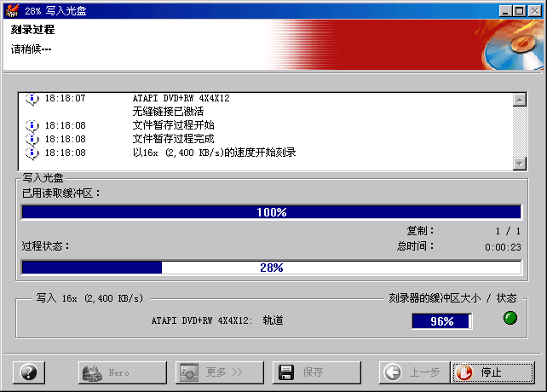Click the green recorder status LED
This screenshot has width=547, height=392.
pos(510,320)
